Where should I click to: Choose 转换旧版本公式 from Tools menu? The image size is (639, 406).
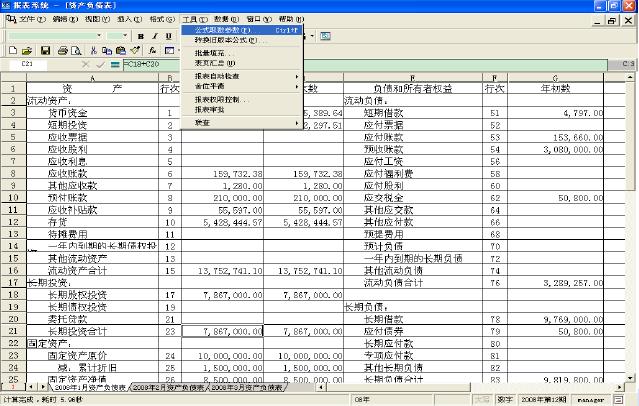(242, 40)
